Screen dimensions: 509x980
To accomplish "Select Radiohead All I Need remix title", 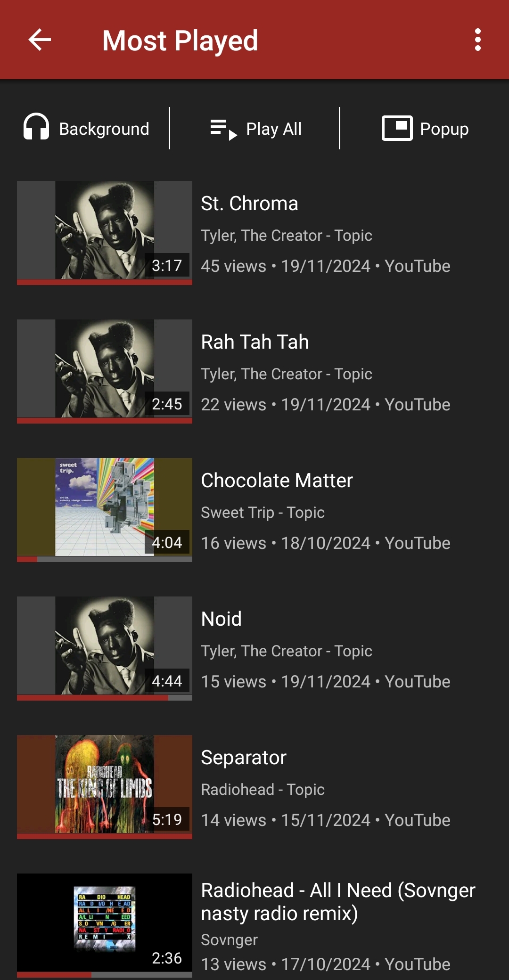I will click(338, 902).
